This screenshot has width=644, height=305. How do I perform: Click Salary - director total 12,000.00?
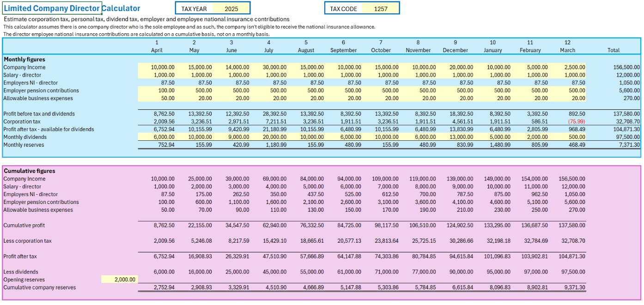pyautogui.click(x=622, y=75)
